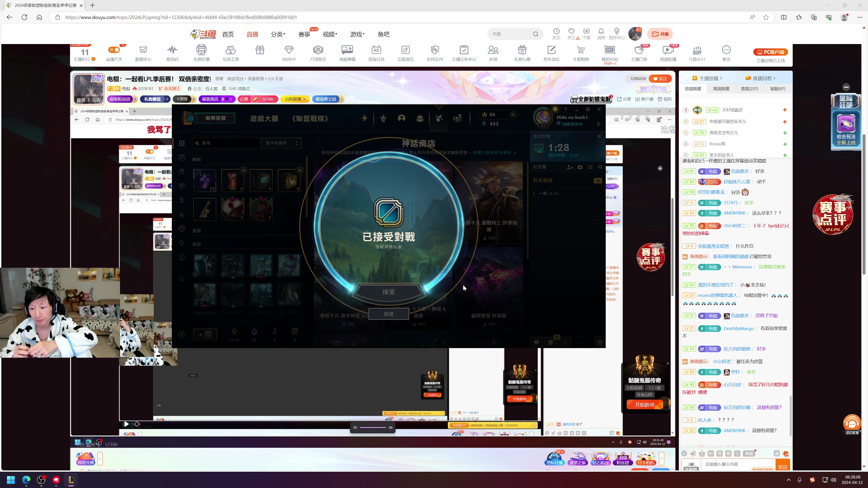Viewport: 868px width, 488px height.
Task: Toggle the 梗 meme chat option
Action: (x=728, y=453)
